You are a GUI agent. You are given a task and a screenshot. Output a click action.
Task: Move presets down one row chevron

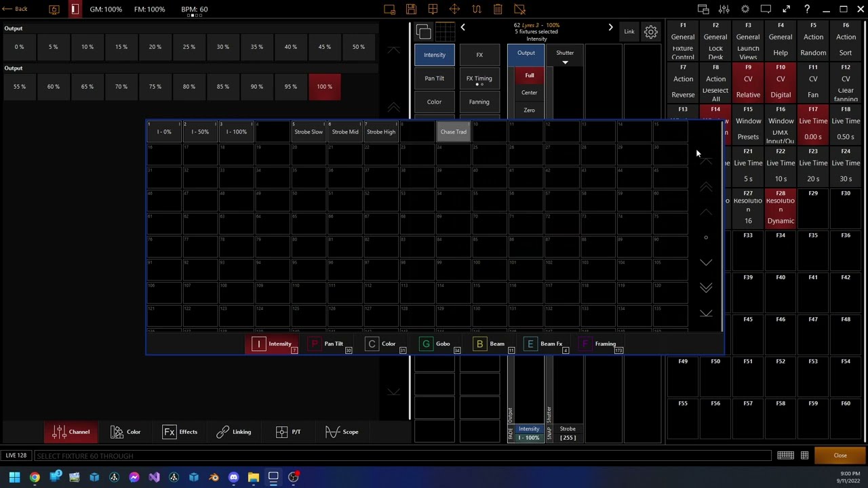[x=706, y=262]
